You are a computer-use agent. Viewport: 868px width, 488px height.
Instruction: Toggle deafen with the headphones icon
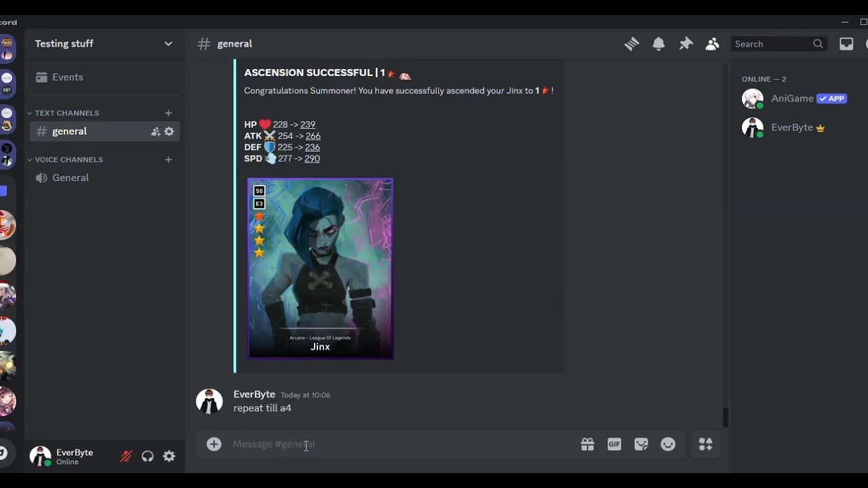(x=148, y=457)
